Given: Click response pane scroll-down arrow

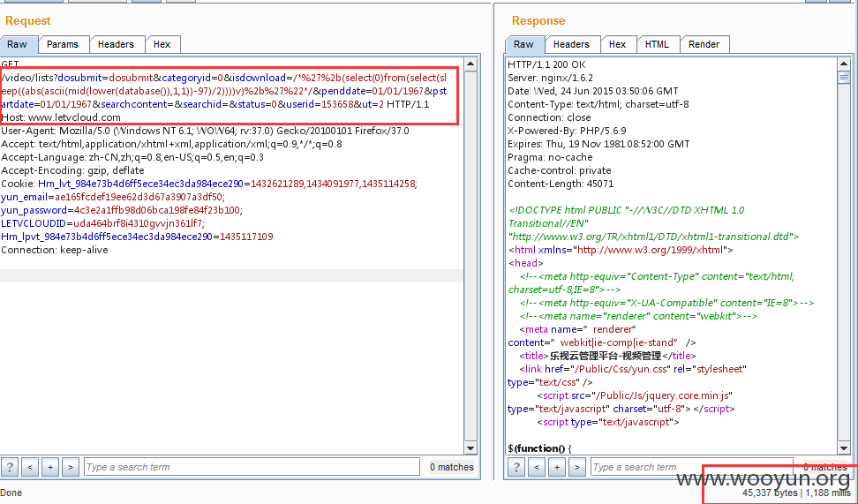Looking at the screenshot, I should (x=845, y=448).
